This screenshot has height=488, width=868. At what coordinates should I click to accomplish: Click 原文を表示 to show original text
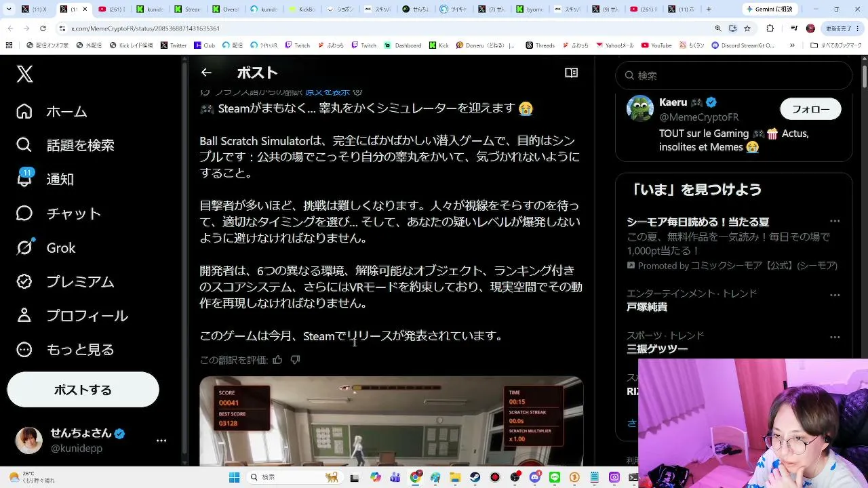point(328,91)
